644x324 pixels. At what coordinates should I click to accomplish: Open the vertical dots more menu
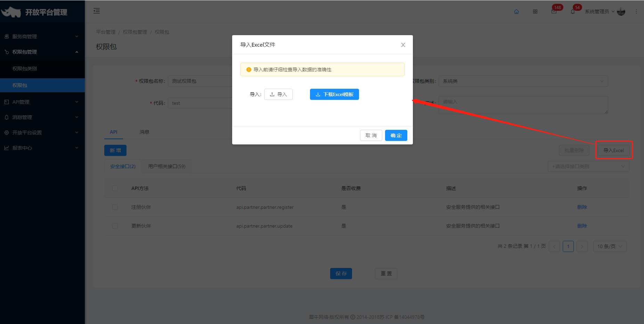(636, 11)
